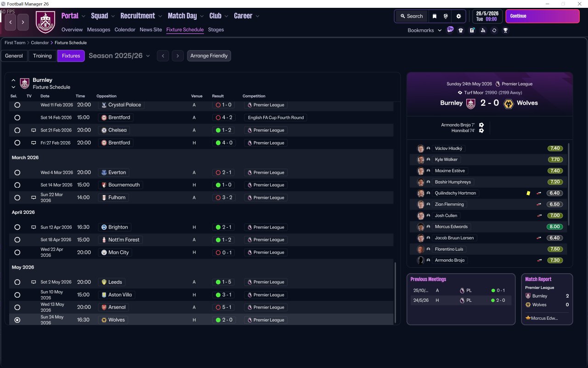Click the Continue button
The height and width of the screenshot is (368, 588).
coord(543,16)
